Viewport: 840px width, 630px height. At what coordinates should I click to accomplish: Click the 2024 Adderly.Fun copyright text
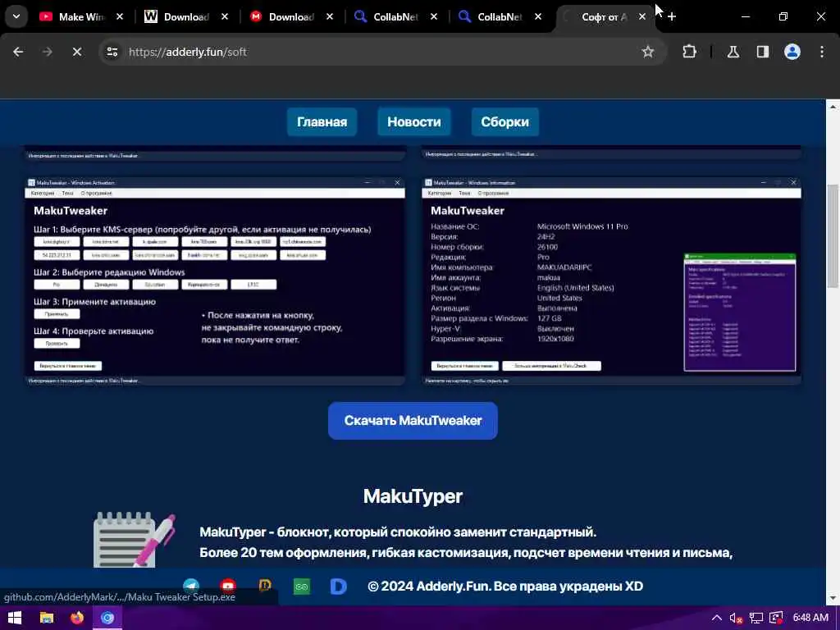pos(505,586)
